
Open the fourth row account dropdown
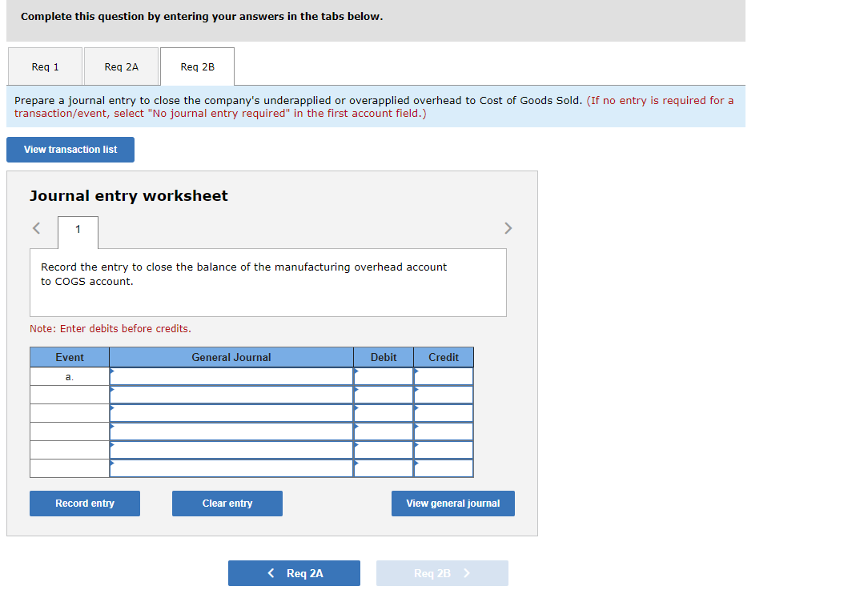pos(232,431)
